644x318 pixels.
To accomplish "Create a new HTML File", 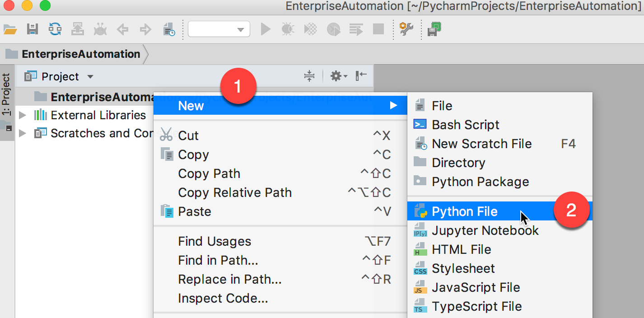I will (499, 249).
